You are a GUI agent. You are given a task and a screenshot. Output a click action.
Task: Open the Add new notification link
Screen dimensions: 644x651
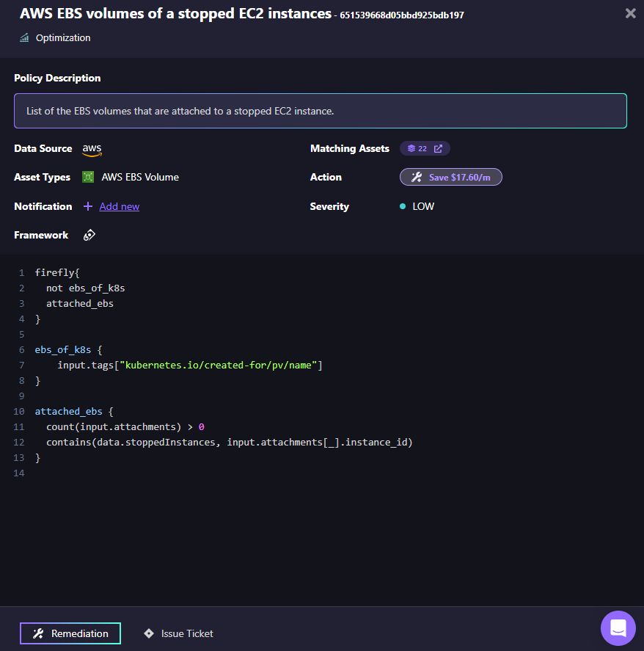[x=120, y=206]
